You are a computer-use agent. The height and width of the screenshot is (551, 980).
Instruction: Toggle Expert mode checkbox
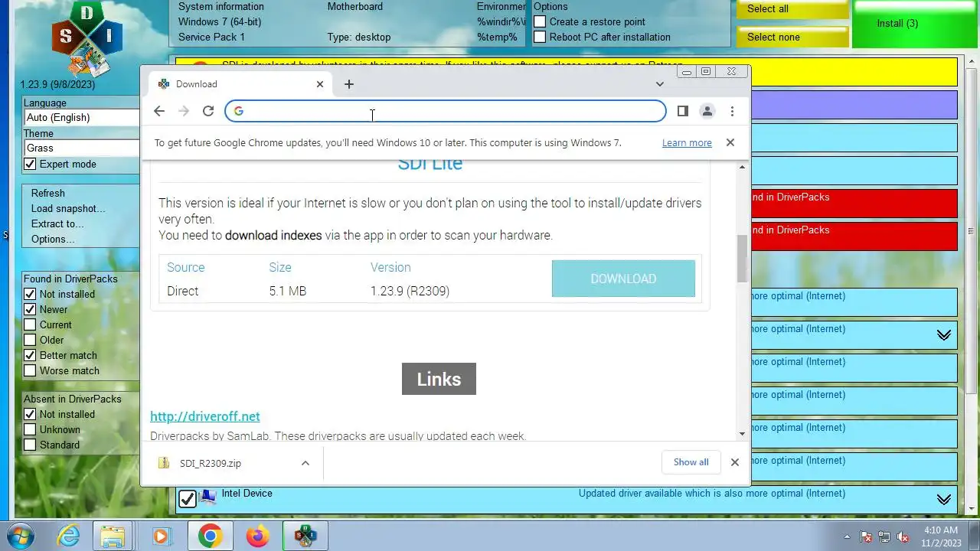tap(30, 164)
